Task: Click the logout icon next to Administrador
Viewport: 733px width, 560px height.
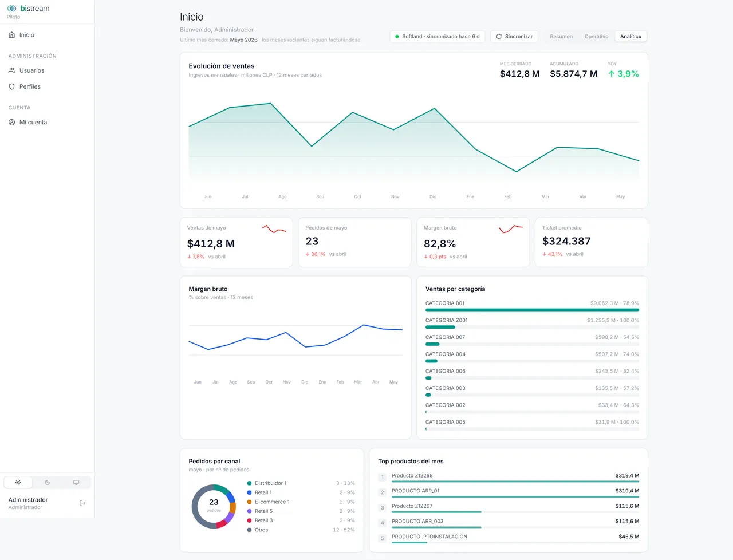Action: tap(82, 503)
